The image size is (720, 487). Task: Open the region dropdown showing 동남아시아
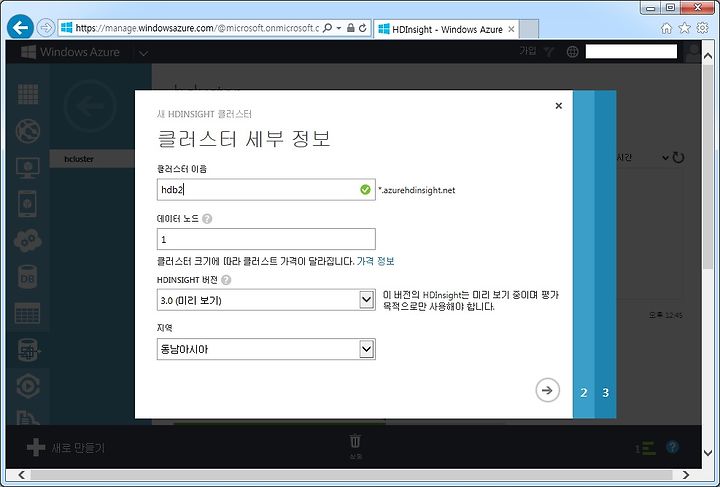coord(266,349)
